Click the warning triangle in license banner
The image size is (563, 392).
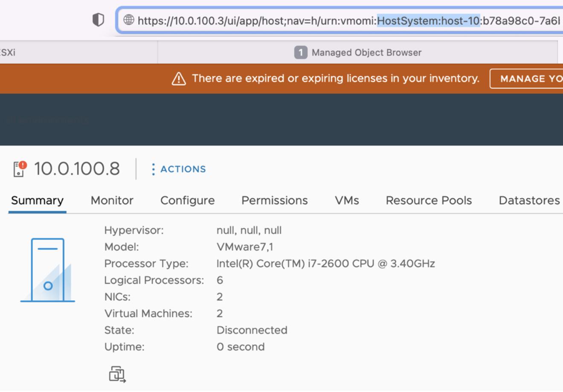click(179, 78)
